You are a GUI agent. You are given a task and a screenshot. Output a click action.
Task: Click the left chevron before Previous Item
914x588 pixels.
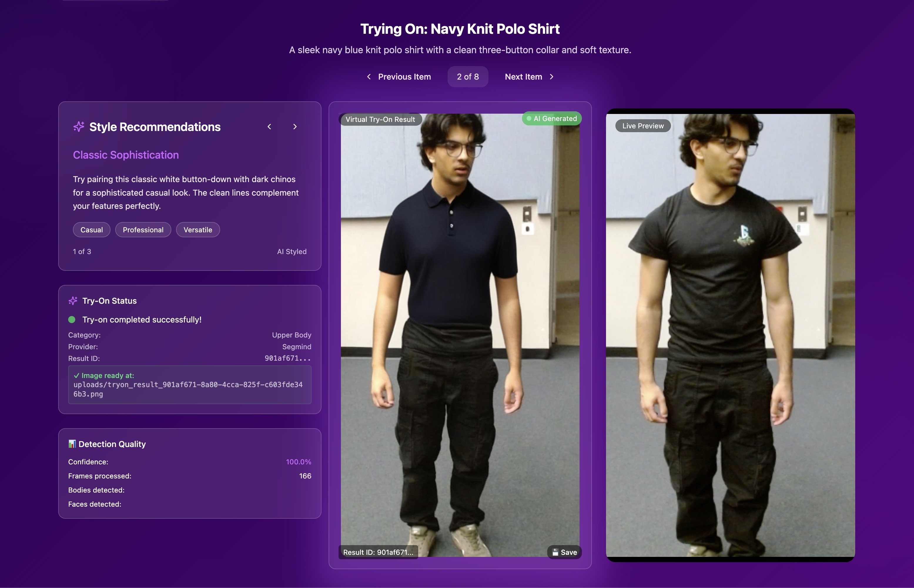(369, 77)
